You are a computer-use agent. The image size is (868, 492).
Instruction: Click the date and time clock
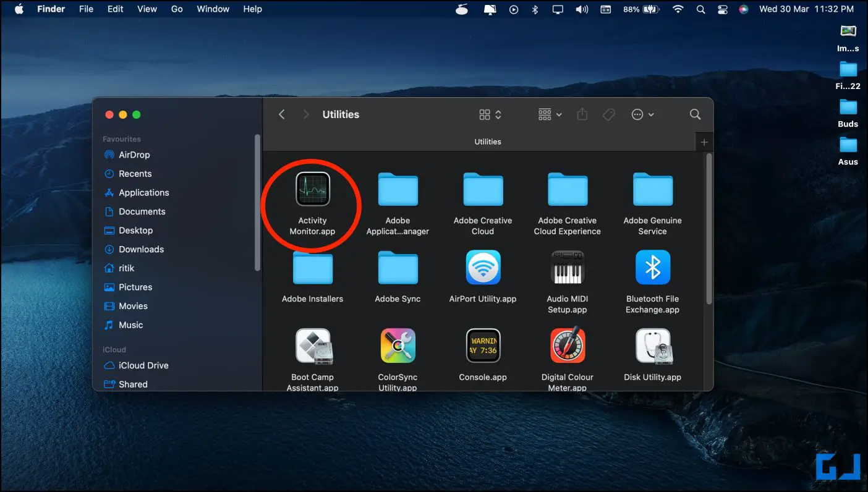[806, 9]
